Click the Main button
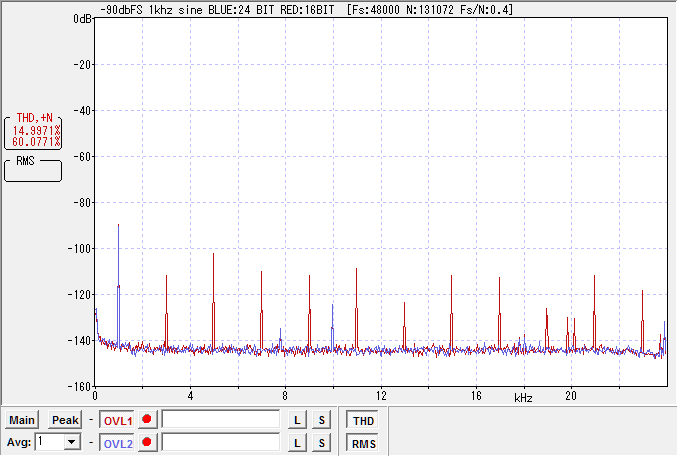This screenshot has height=456, width=678. (x=22, y=420)
